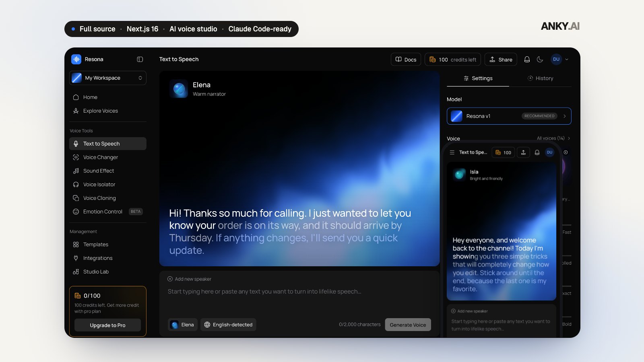Click Upgrade to Pro button
Viewport: 644px width, 362px height.
[108, 325]
